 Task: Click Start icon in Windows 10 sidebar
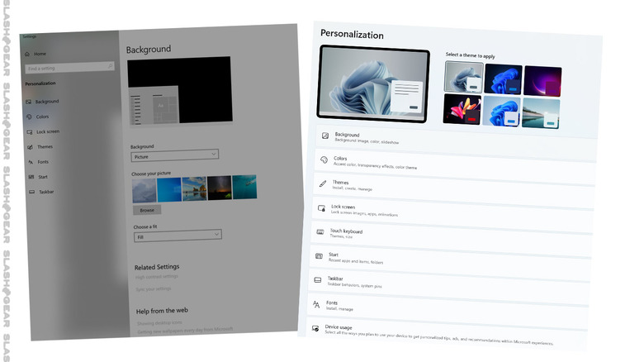(31, 177)
